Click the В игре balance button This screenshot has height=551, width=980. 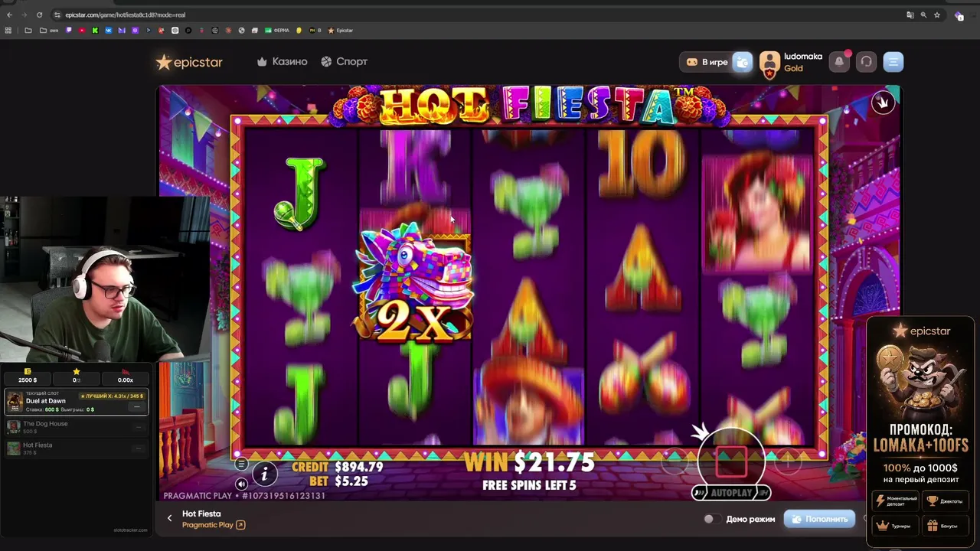[707, 62]
